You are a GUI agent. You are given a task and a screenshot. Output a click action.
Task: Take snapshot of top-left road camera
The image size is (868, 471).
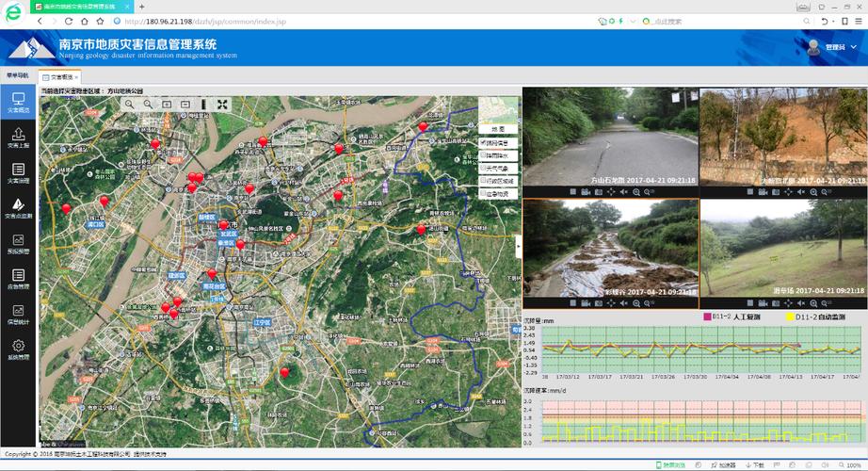599,192
